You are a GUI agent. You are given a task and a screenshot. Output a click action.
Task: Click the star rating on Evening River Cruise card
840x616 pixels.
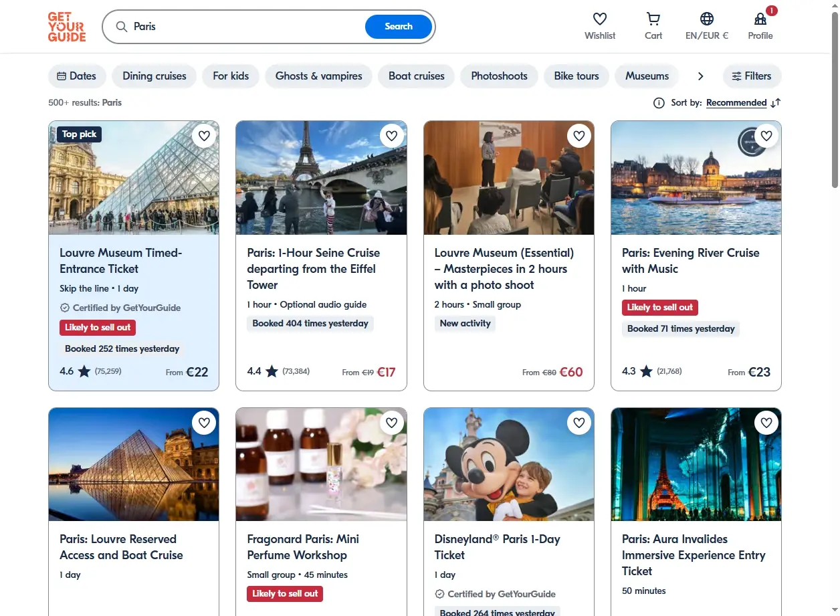646,371
